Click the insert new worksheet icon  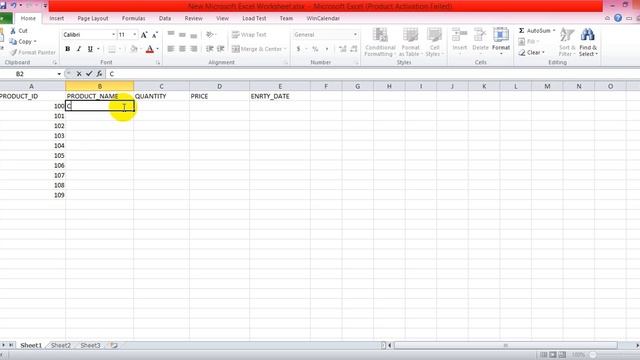(x=113, y=346)
